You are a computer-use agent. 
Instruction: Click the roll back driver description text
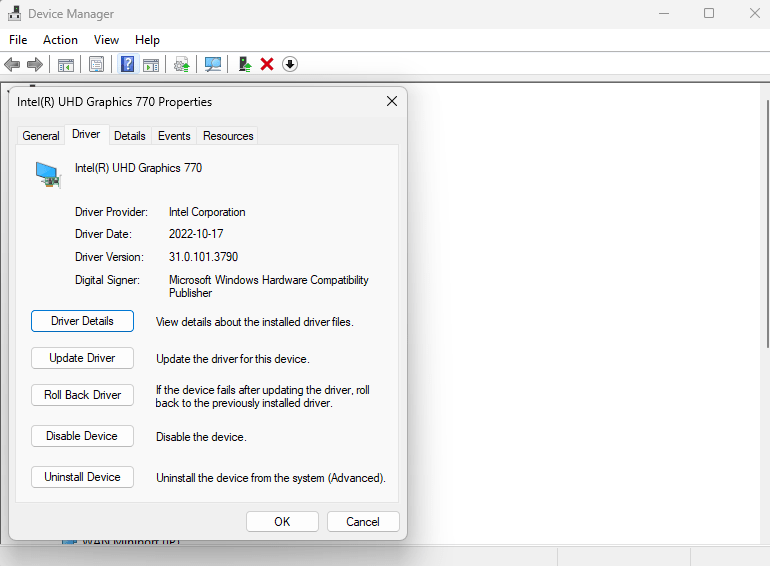(x=262, y=396)
